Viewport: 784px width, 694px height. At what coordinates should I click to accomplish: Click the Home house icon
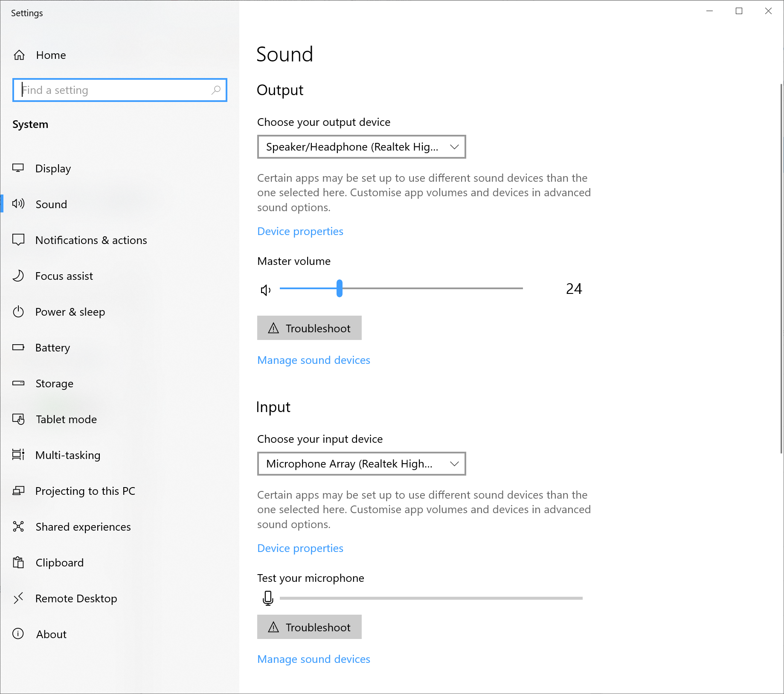19,55
